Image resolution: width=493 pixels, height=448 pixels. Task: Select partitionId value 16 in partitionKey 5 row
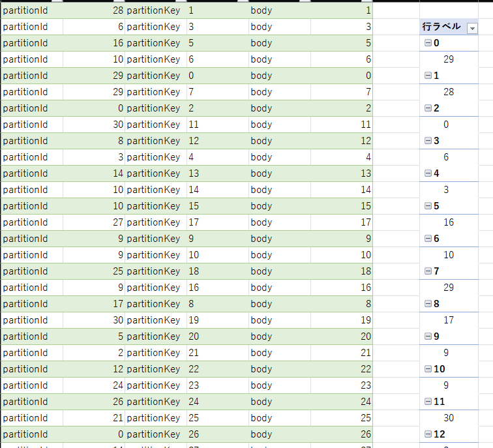click(x=94, y=43)
